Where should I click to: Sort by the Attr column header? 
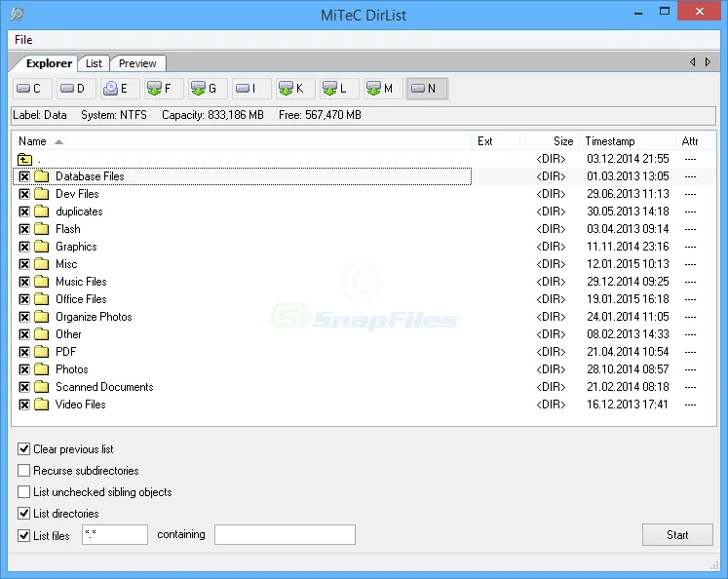pyautogui.click(x=696, y=141)
